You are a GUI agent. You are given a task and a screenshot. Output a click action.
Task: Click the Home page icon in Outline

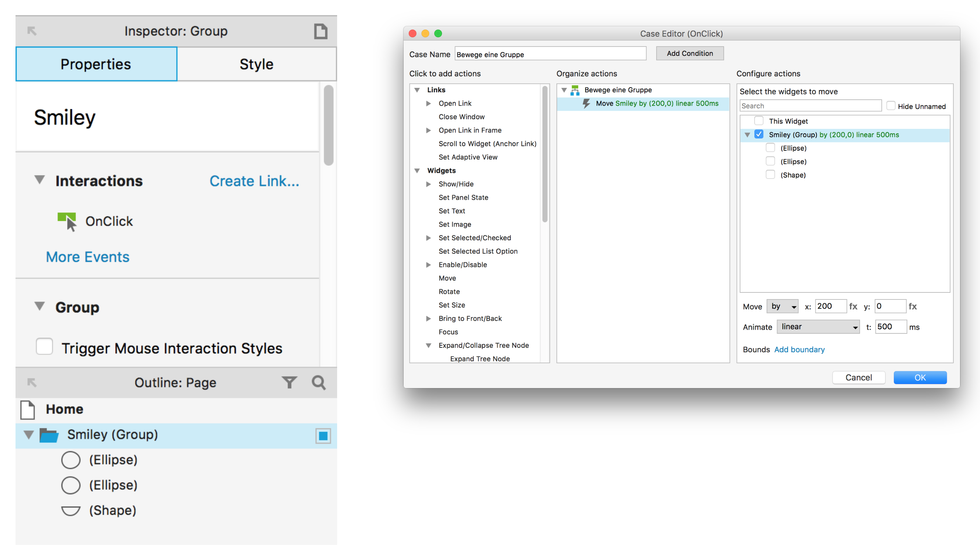(x=28, y=410)
